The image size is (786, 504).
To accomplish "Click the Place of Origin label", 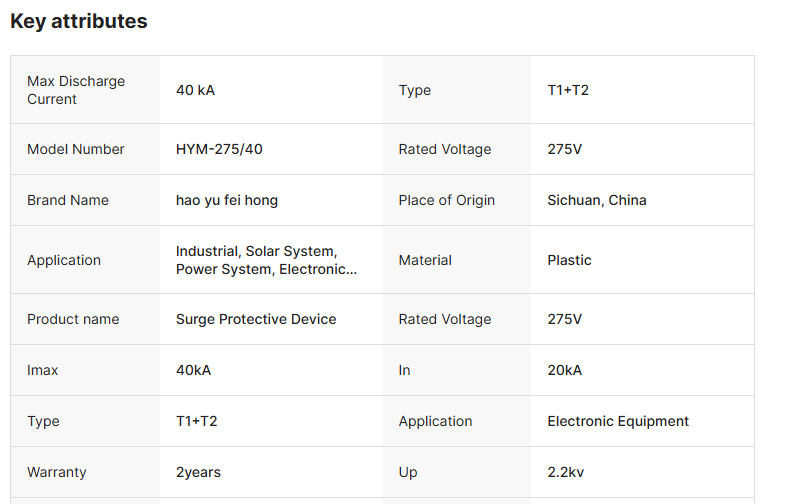I will click(446, 200).
